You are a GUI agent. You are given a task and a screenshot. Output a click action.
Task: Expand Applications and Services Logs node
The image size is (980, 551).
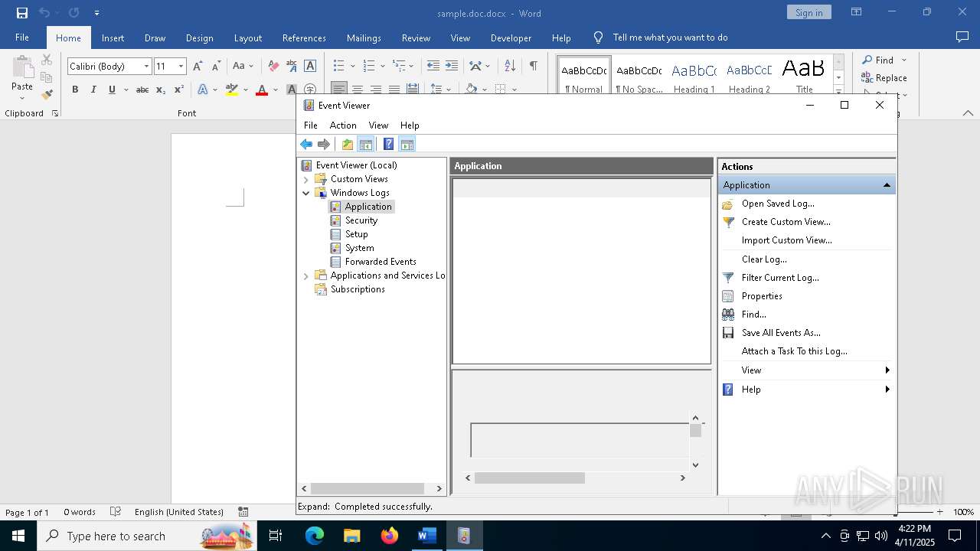(x=306, y=275)
